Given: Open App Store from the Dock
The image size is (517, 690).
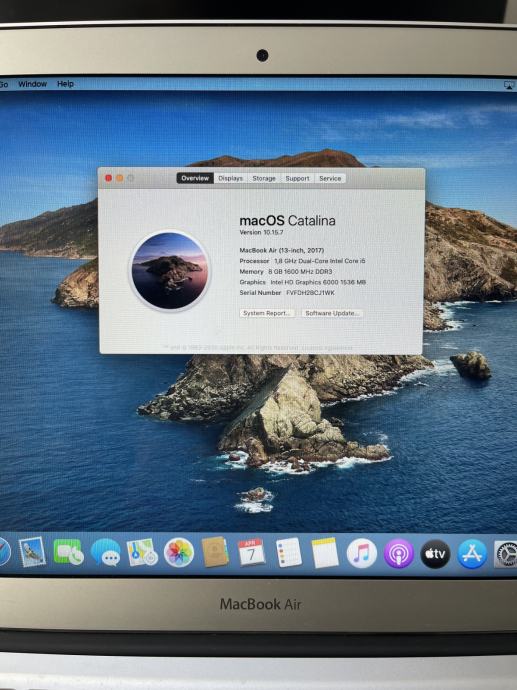Looking at the screenshot, I should click(x=472, y=554).
